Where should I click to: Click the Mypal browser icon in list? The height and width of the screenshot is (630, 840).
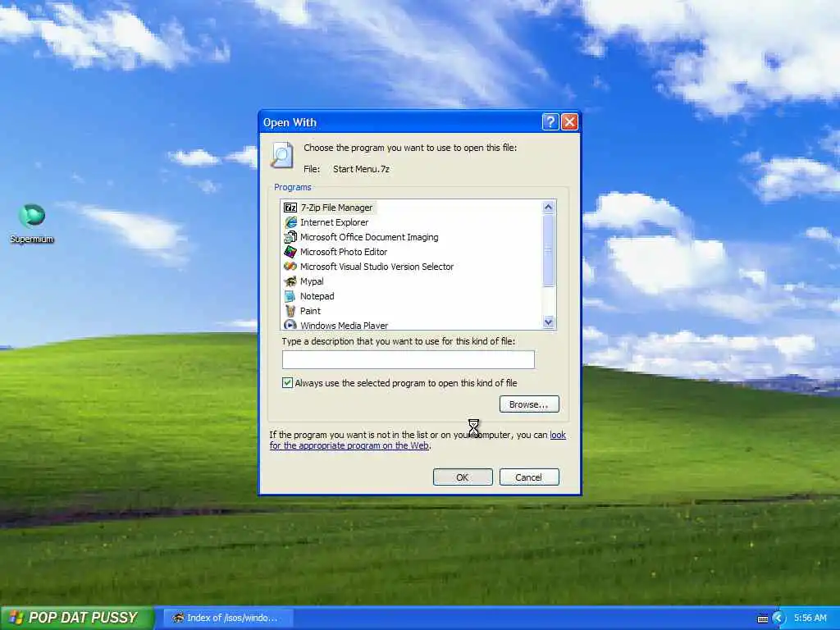(290, 281)
